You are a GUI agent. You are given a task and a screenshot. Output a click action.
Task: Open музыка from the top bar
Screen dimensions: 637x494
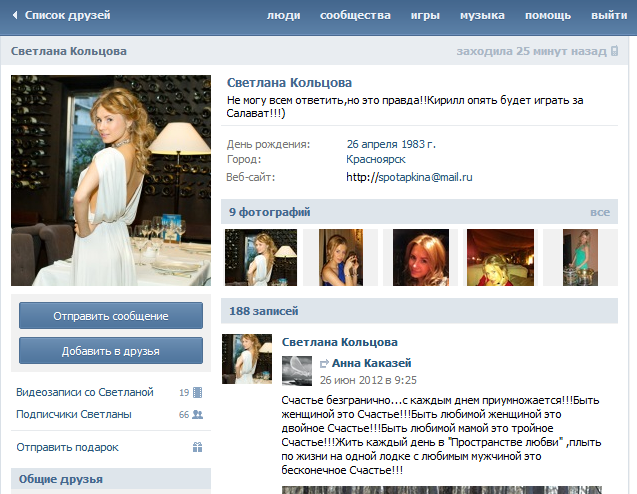tap(482, 16)
